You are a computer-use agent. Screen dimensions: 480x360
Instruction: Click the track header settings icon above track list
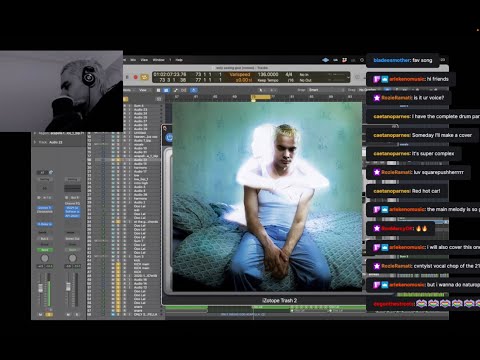(x=159, y=99)
